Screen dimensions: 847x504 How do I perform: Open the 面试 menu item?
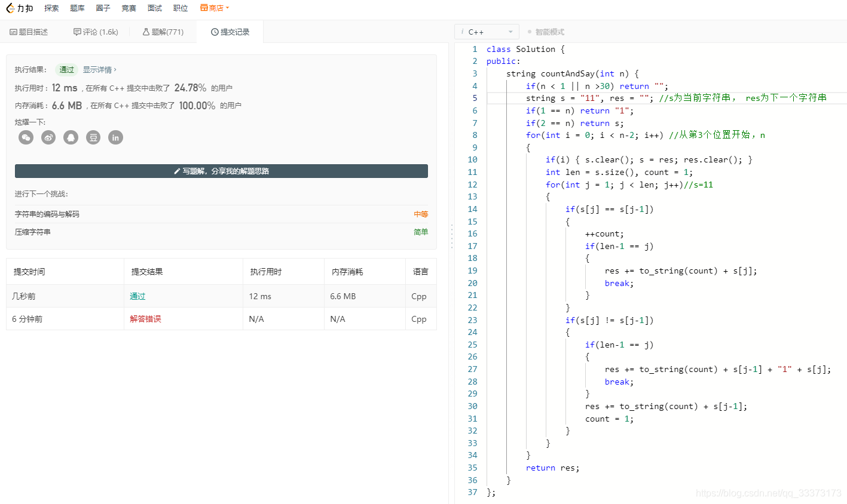pos(155,8)
